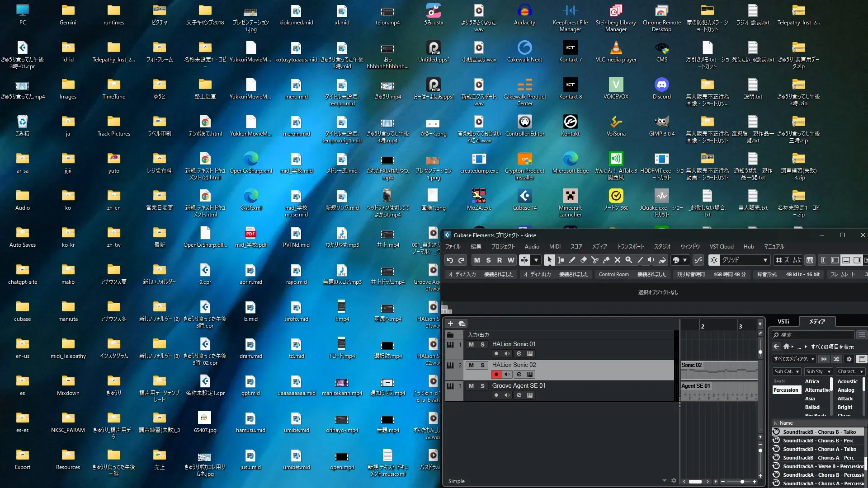
Task: Shuffle results in Media browser
Action: tap(836, 359)
